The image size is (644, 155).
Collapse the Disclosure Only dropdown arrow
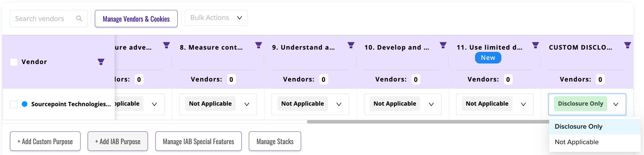(x=616, y=104)
